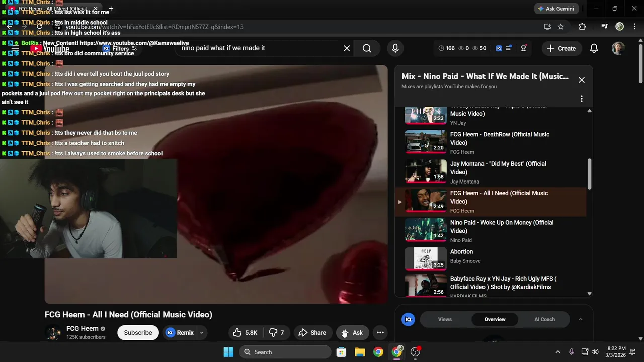The width and height of the screenshot is (644, 362).
Task: Click the Create button
Action: tap(561, 48)
